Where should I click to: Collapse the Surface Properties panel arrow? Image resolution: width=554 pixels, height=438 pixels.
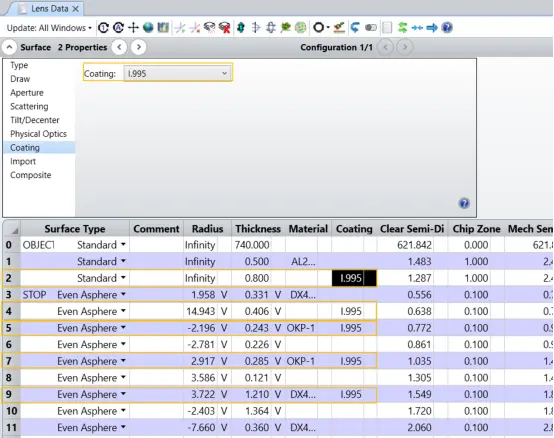coord(10,47)
